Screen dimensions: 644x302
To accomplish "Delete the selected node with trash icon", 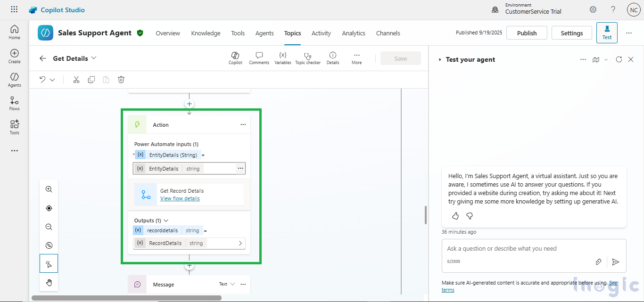I will click(x=121, y=80).
